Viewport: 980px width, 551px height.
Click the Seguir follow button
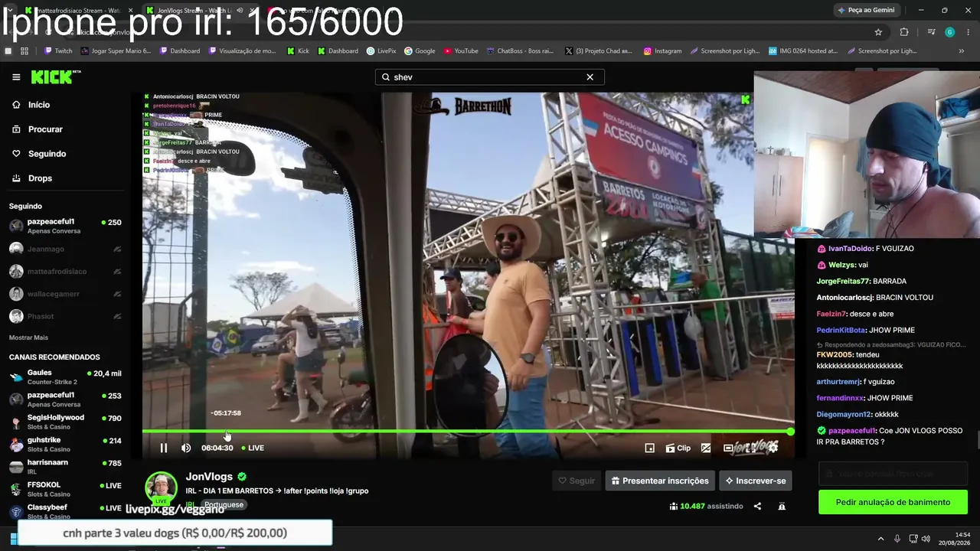tap(577, 481)
